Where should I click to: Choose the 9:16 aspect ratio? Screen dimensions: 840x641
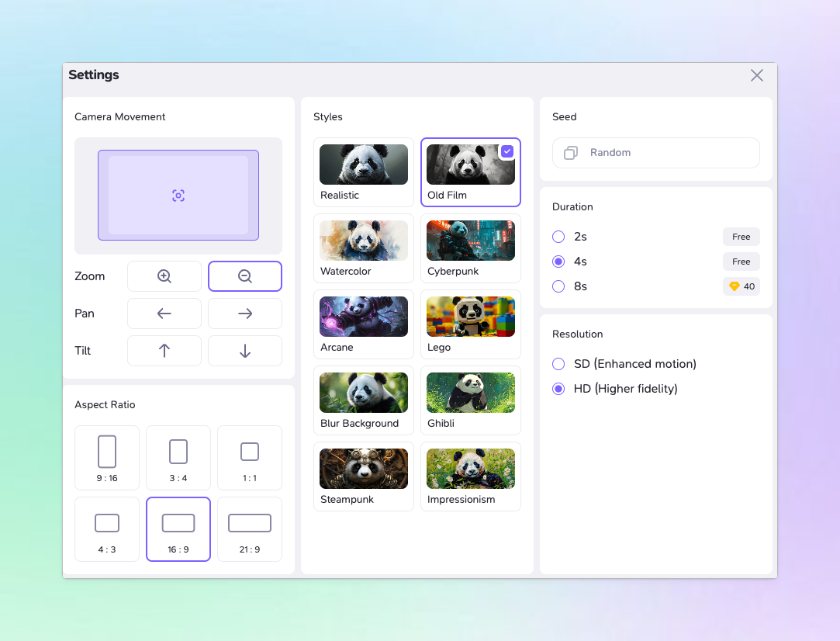107,458
